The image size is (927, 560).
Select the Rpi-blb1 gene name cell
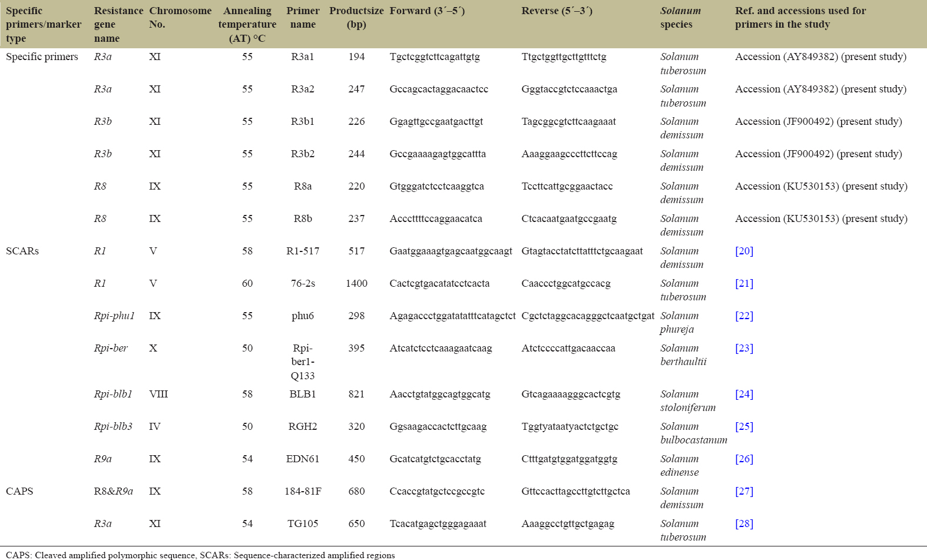(x=113, y=394)
